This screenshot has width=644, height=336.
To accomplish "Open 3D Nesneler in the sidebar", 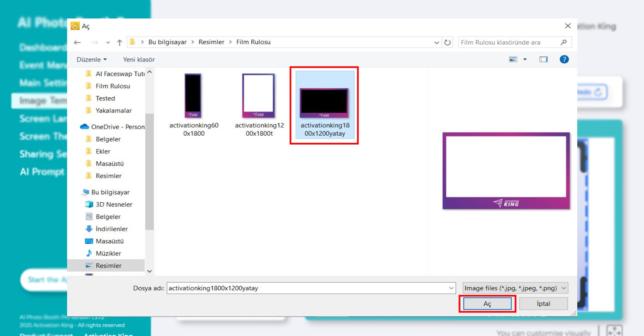I will coord(114,204).
